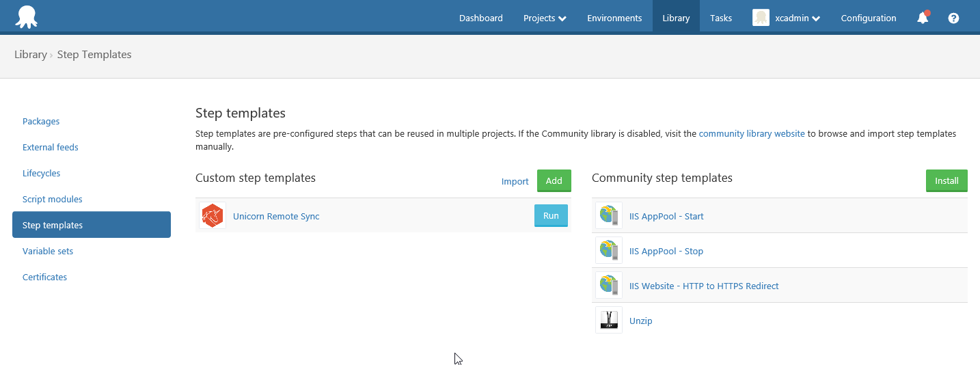Open the xcadmin user dropdown
Viewport: 980px width, 365px height.
coord(798,18)
